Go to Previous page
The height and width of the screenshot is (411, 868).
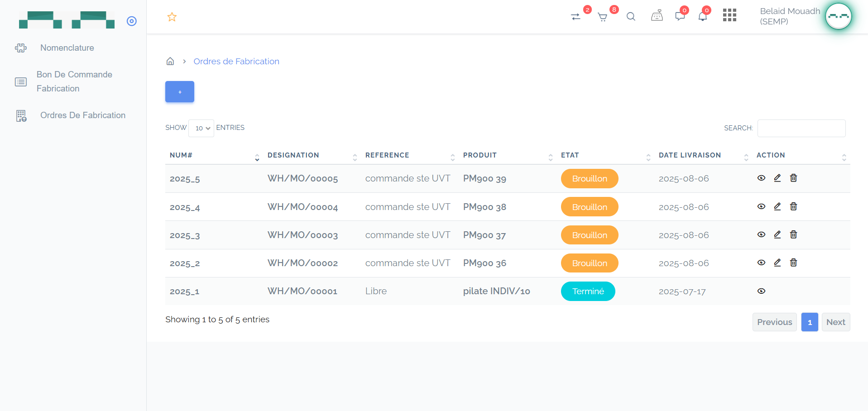pyautogui.click(x=774, y=322)
